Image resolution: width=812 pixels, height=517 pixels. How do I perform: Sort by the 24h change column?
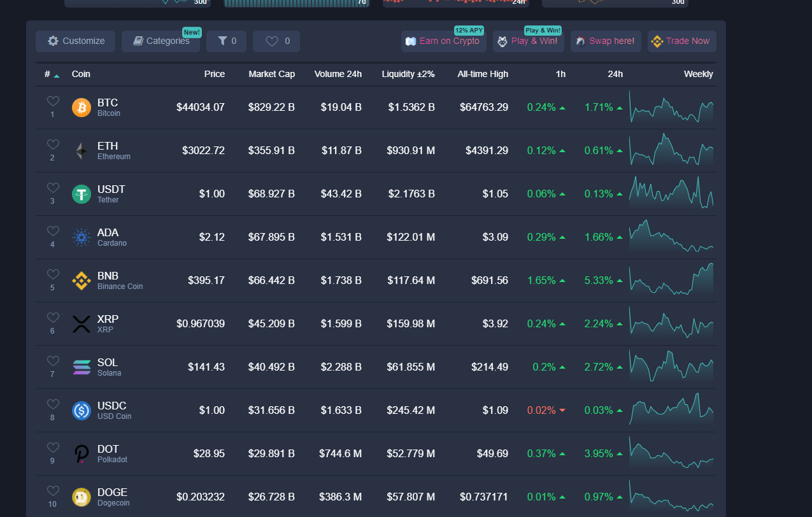[615, 74]
